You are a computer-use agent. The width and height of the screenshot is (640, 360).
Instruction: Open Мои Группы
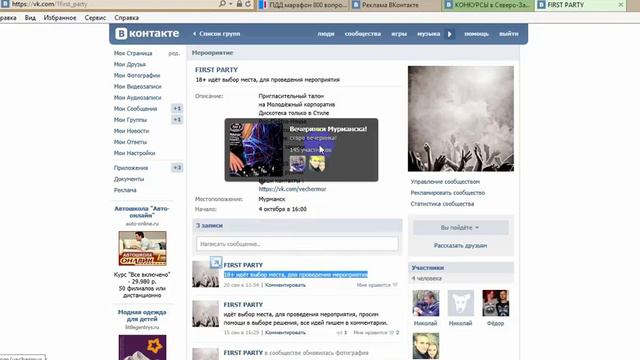click(x=130, y=120)
